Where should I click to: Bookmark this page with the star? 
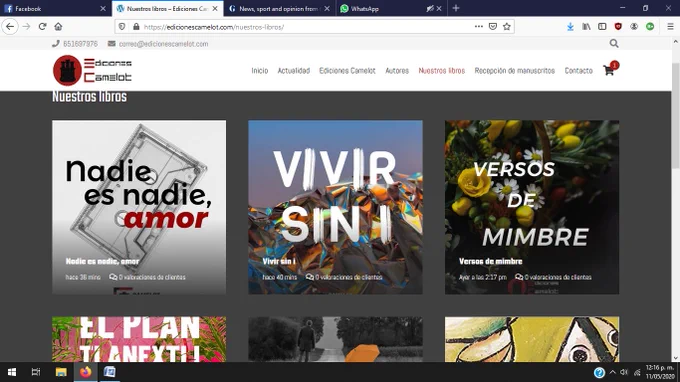coord(507,26)
